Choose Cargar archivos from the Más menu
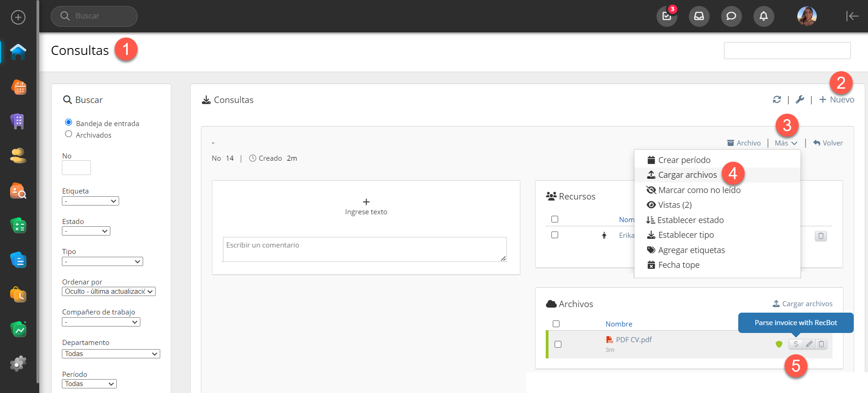This screenshot has width=868, height=393. (687, 175)
